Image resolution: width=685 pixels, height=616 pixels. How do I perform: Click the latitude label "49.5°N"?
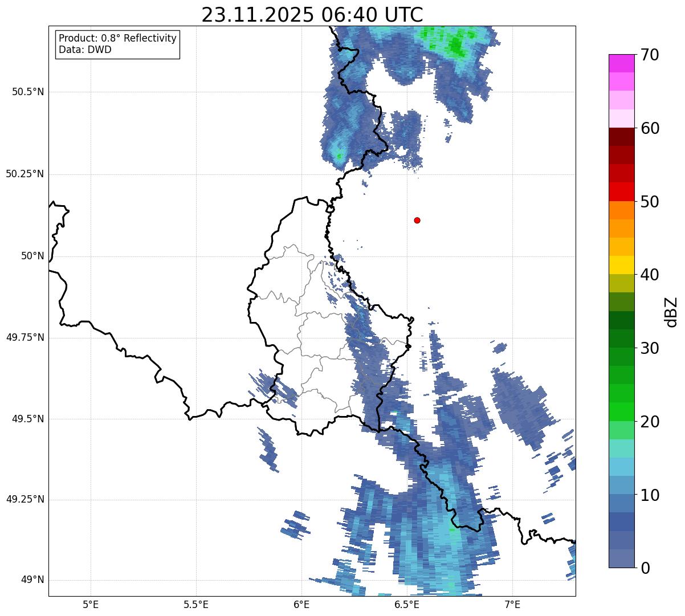pyautogui.click(x=28, y=419)
